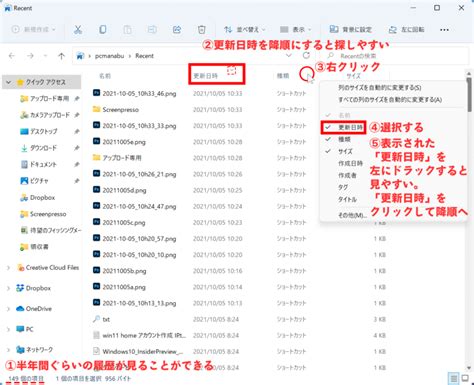Expand the ネットワーク tree node

click(8, 350)
